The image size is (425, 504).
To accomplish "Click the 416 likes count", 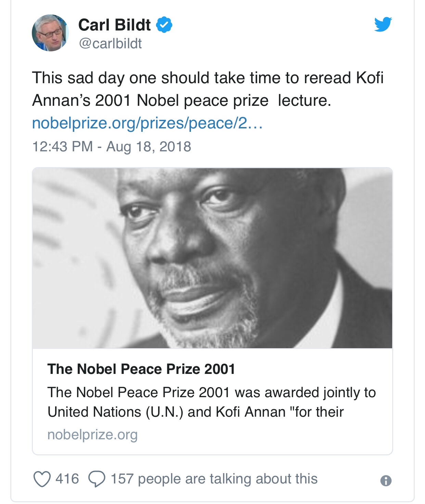I will pyautogui.click(x=67, y=479).
